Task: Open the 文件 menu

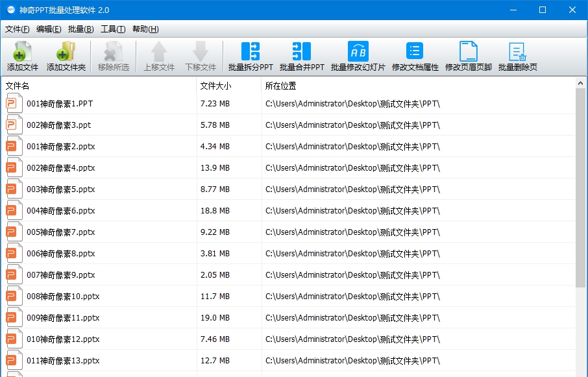Action: [x=16, y=29]
